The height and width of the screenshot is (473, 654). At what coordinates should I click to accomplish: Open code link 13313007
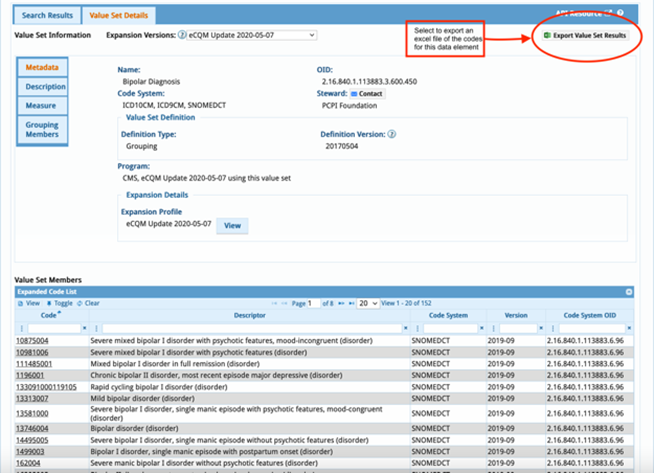tap(32, 399)
